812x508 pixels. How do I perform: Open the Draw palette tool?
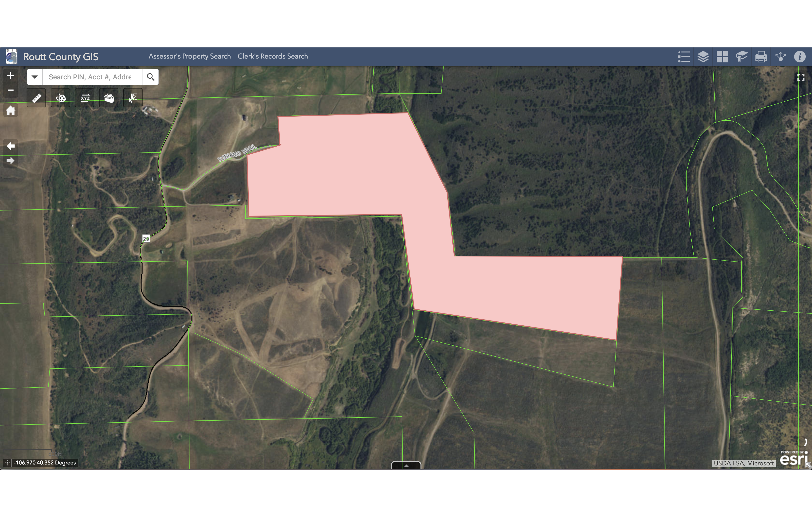[x=60, y=98]
